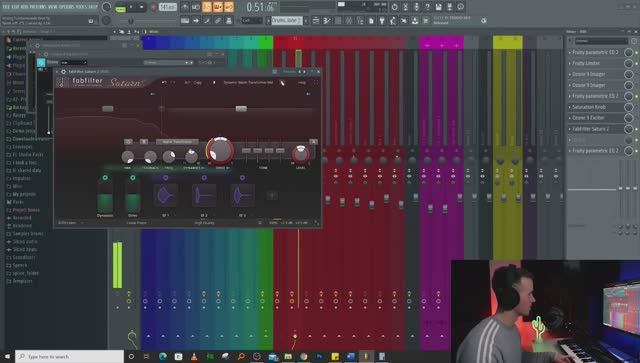This screenshot has width=640, height=363.
Task: Toggle High Quality in Saturn bottom bar
Action: [x=204, y=223]
